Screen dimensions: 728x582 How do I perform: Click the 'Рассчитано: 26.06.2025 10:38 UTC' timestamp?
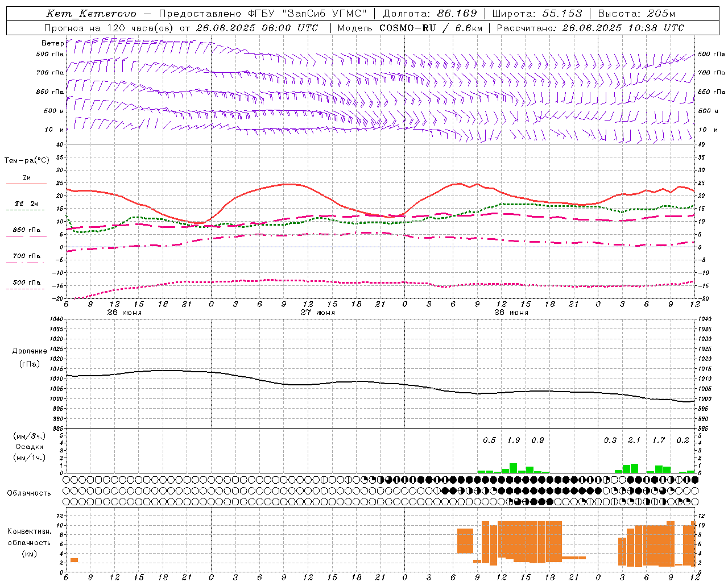coord(590,28)
